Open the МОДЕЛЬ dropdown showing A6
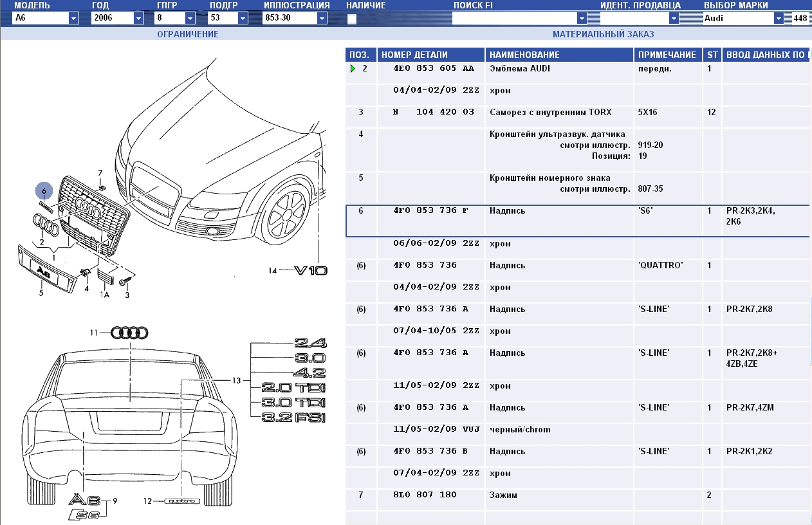Screen dimensions: 812x525 click(73, 19)
